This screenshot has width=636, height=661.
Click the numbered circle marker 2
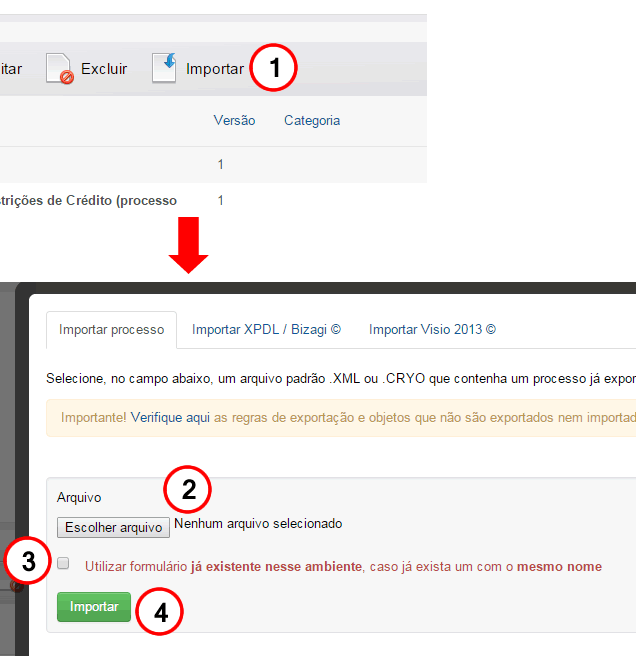point(188,491)
